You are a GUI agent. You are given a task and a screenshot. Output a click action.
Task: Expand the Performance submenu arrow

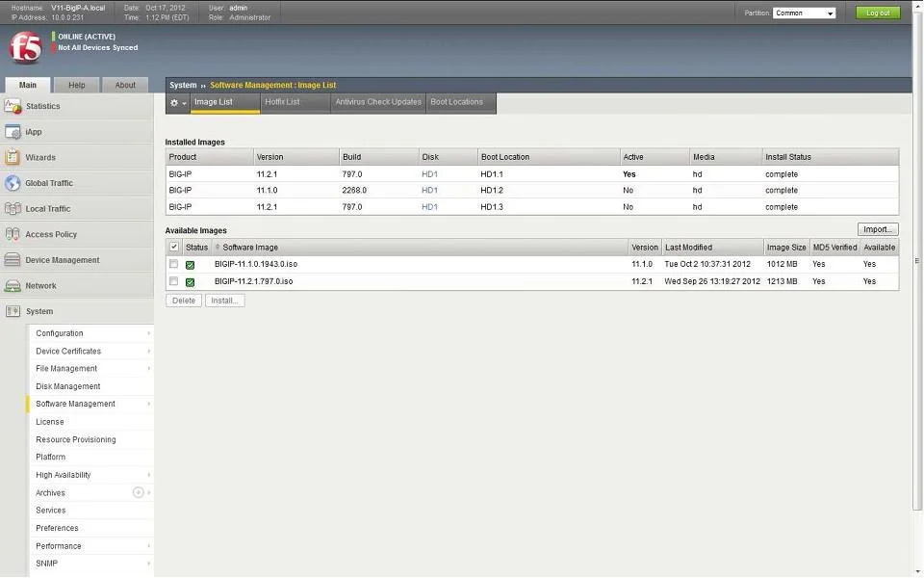pyautogui.click(x=148, y=546)
